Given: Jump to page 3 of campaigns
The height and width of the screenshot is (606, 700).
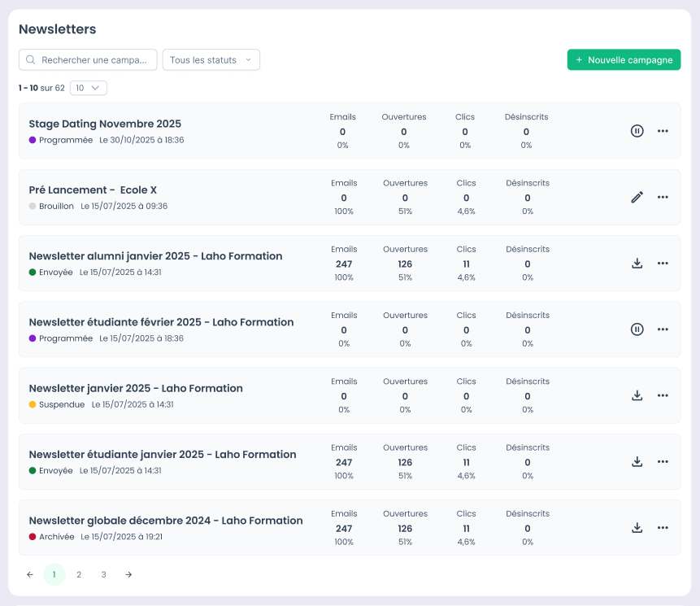Looking at the screenshot, I should 104,575.
